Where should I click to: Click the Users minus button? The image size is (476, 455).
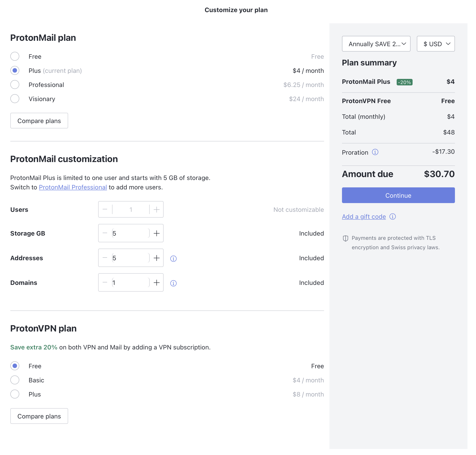point(105,210)
